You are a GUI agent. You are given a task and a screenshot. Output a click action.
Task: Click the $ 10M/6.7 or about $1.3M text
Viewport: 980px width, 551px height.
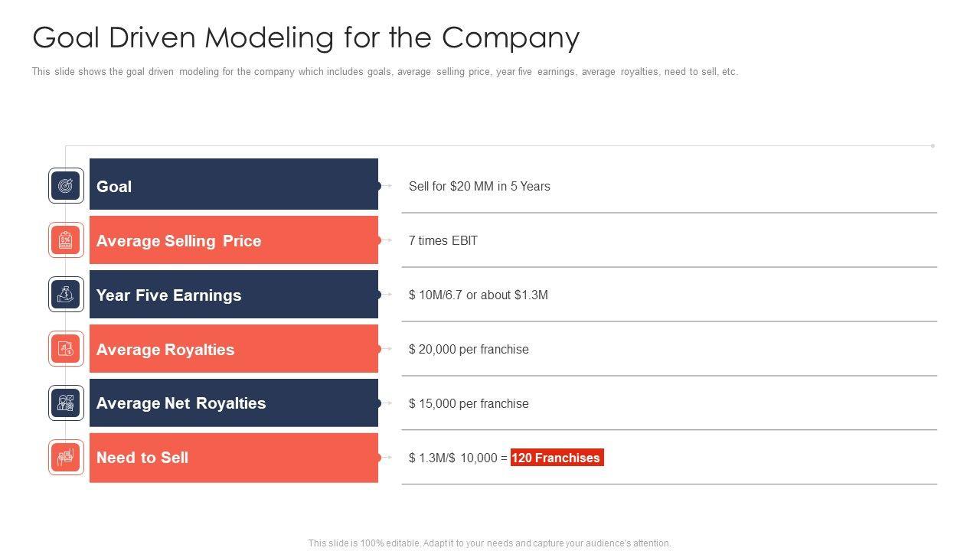click(x=479, y=295)
